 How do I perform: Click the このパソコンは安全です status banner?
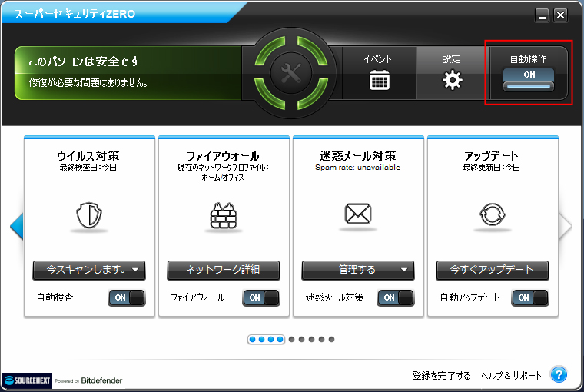pos(128,73)
